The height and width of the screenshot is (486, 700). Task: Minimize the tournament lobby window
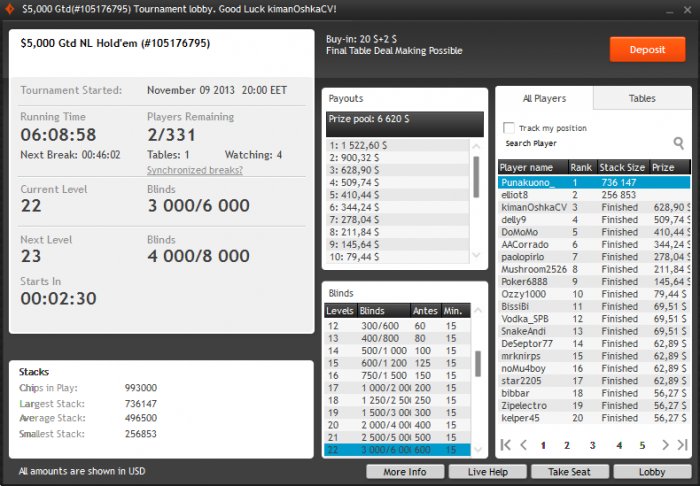[669, 10]
